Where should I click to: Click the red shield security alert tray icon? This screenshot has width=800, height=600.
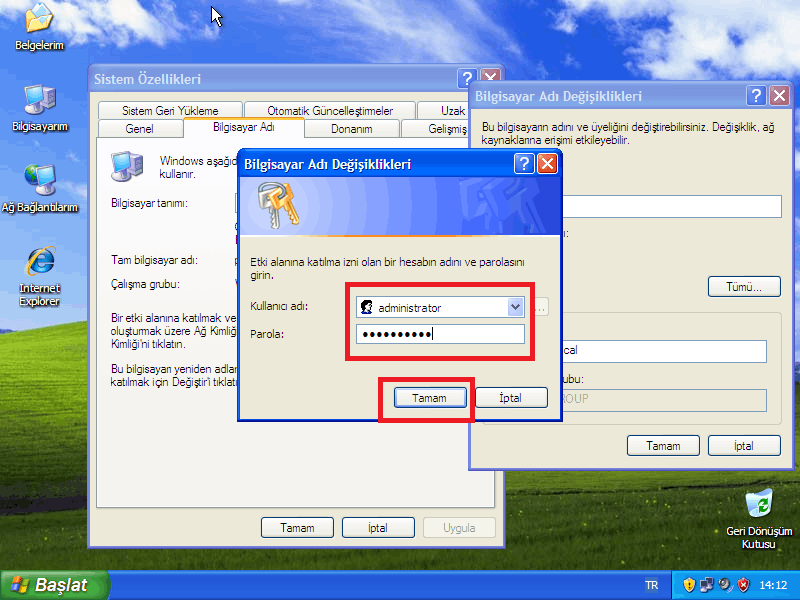coord(742,585)
